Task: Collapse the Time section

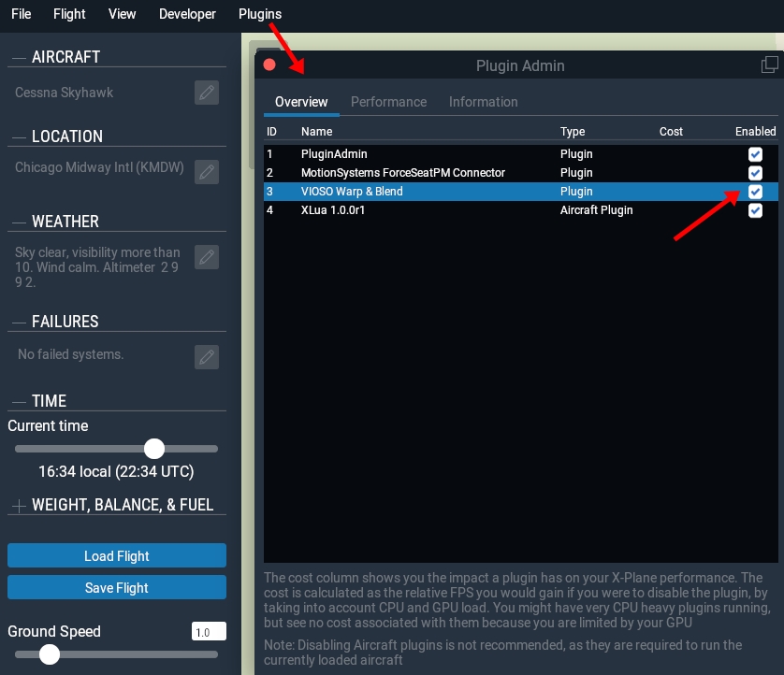Action: click(x=19, y=402)
